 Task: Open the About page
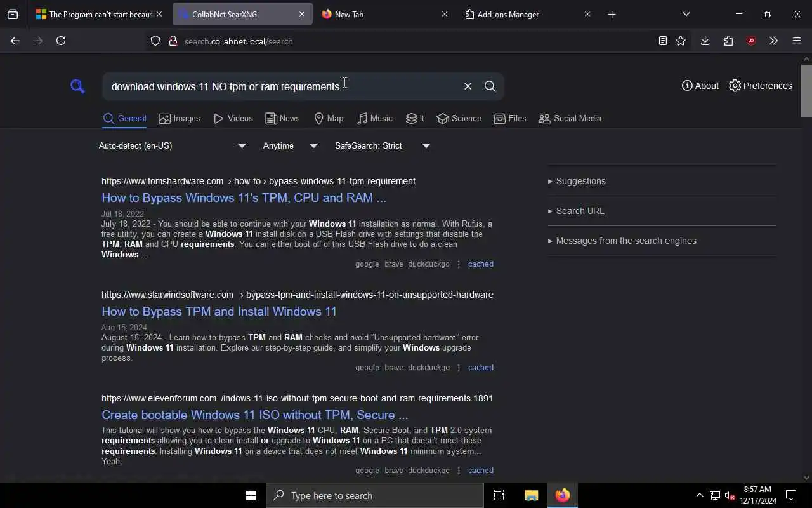(x=700, y=86)
